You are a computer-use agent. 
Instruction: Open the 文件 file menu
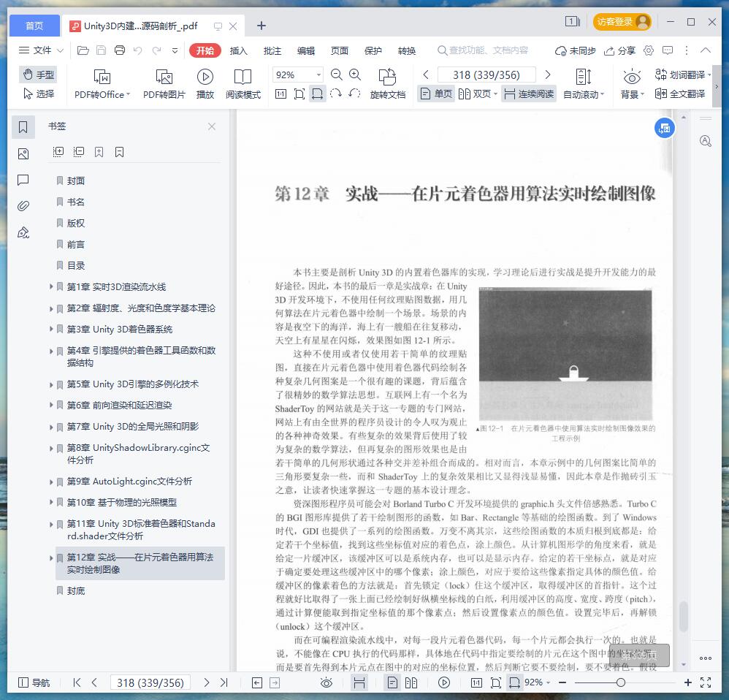coord(40,50)
